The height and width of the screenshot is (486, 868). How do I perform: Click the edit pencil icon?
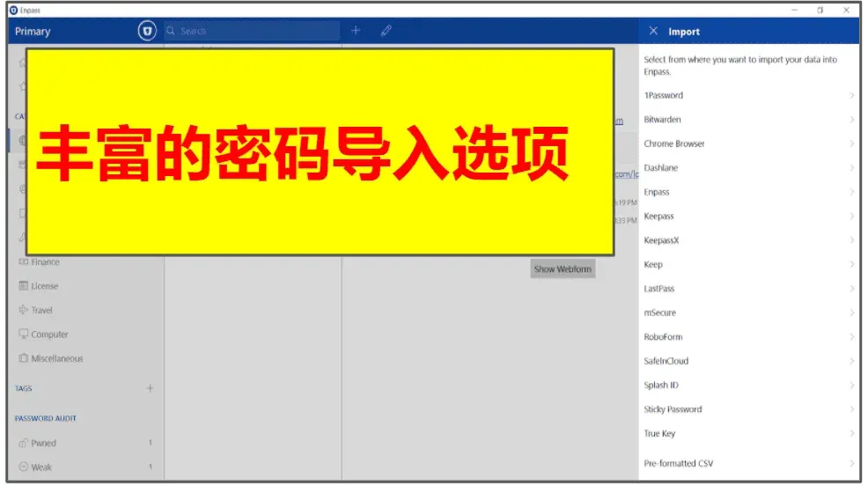[386, 31]
